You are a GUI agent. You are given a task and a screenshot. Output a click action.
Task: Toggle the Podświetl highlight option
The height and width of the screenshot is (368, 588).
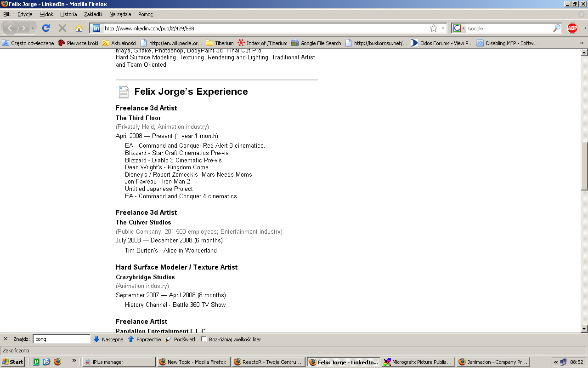(x=181, y=339)
